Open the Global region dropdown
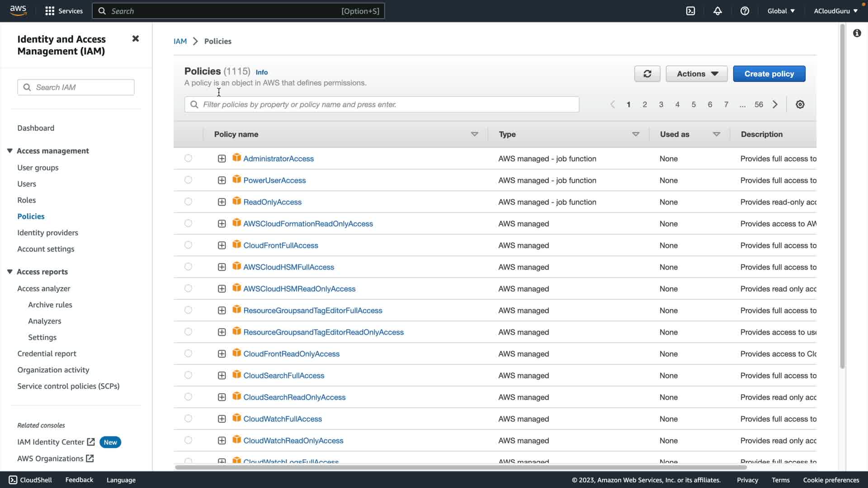868x488 pixels. [781, 11]
